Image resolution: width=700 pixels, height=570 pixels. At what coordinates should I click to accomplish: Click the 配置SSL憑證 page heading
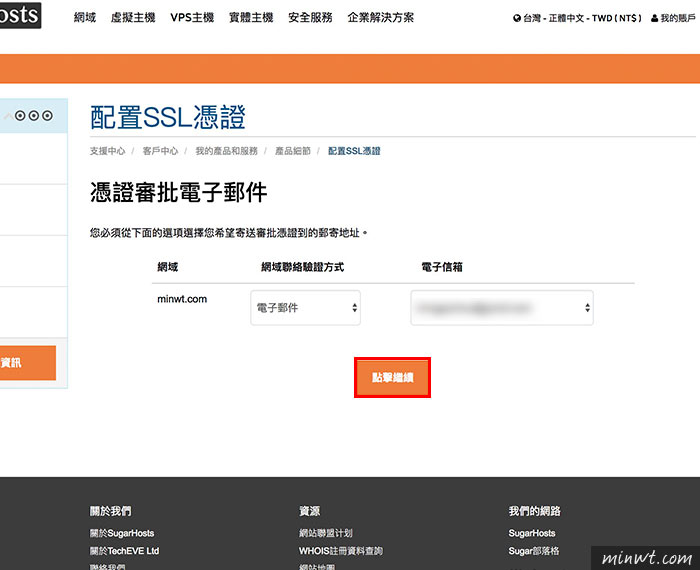pyautogui.click(x=168, y=117)
